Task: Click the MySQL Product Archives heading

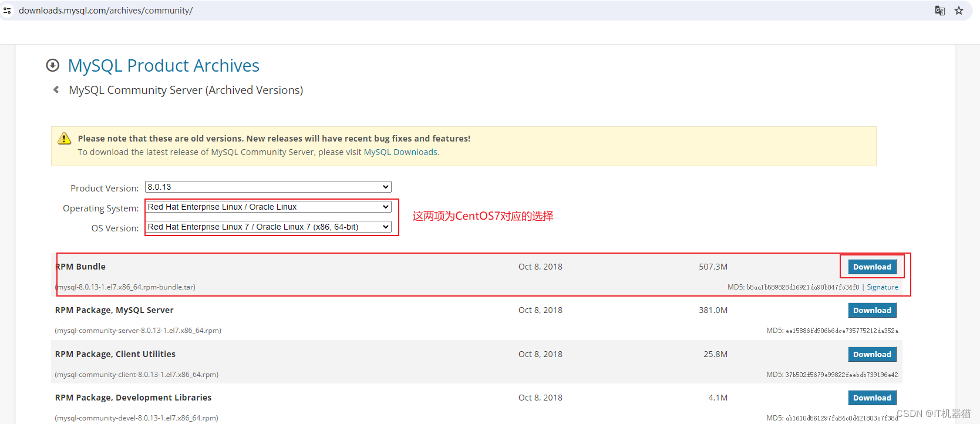Action: (x=164, y=65)
